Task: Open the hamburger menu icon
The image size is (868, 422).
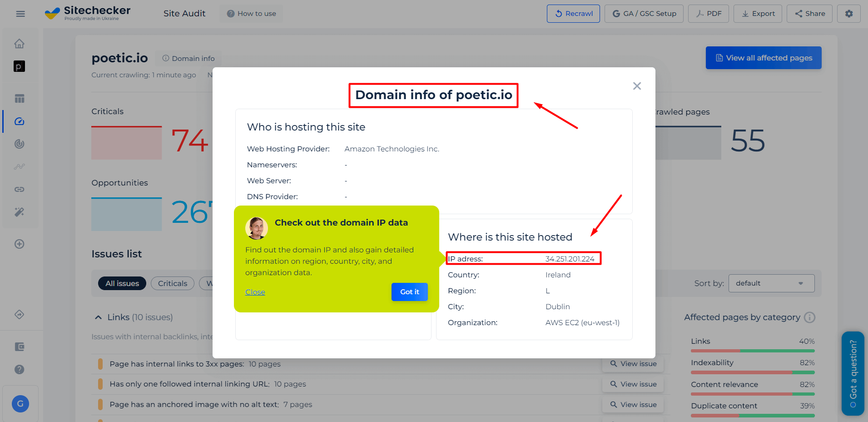Action: tap(20, 14)
